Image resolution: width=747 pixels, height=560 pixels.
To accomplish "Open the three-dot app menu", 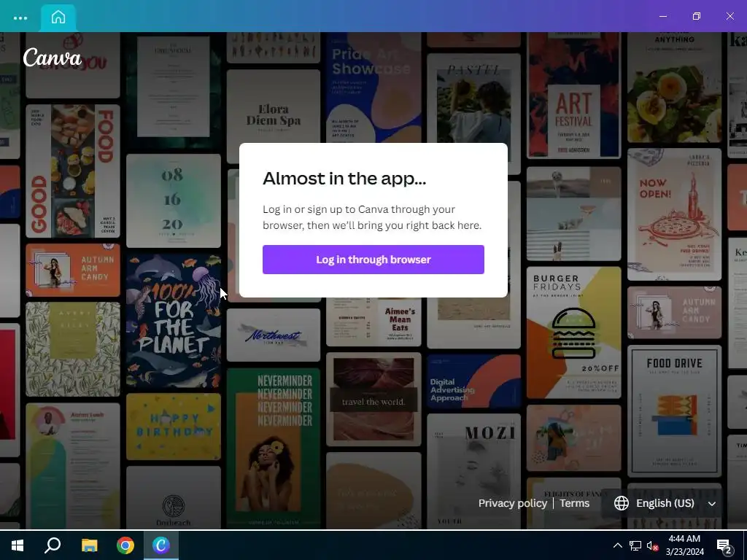I will (x=20, y=18).
